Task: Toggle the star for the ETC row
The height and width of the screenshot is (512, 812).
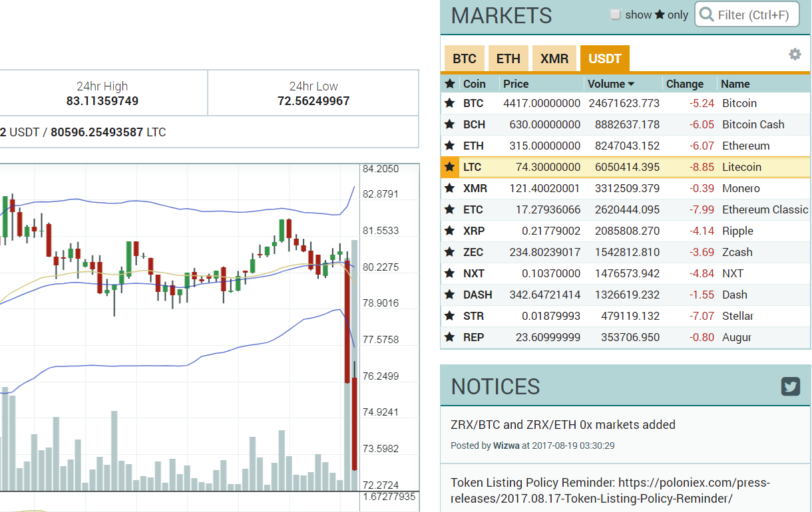Action: [450, 209]
